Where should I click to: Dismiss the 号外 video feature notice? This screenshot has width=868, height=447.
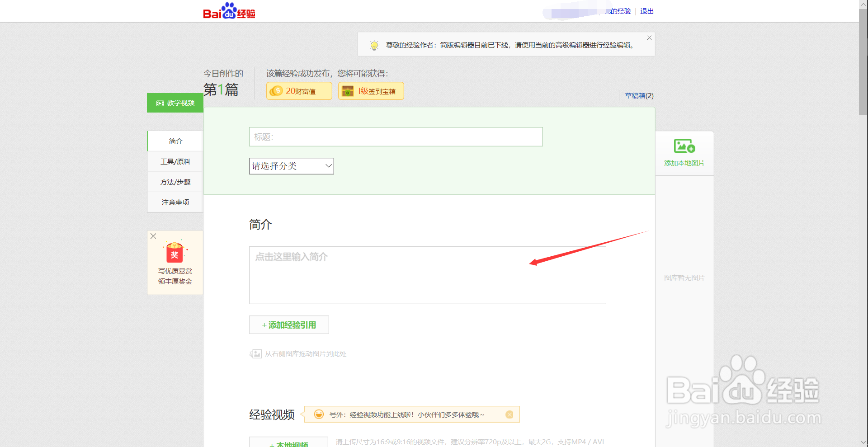[510, 414]
